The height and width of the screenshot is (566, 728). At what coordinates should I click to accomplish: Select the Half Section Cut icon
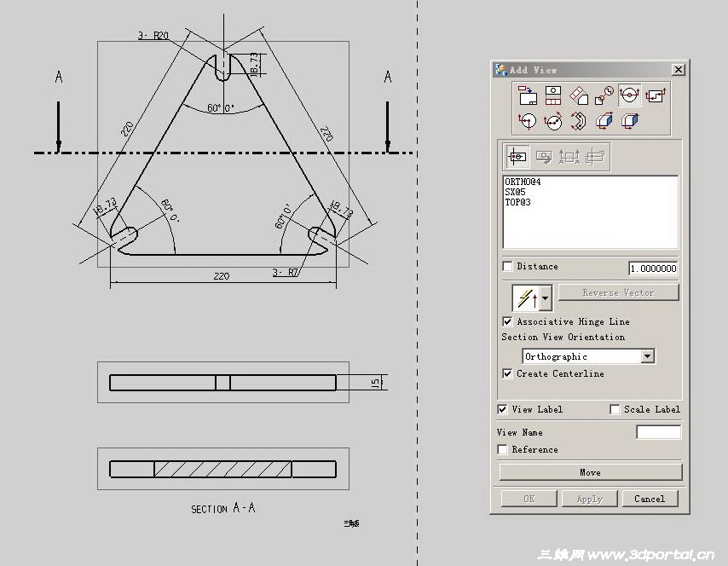[527, 121]
